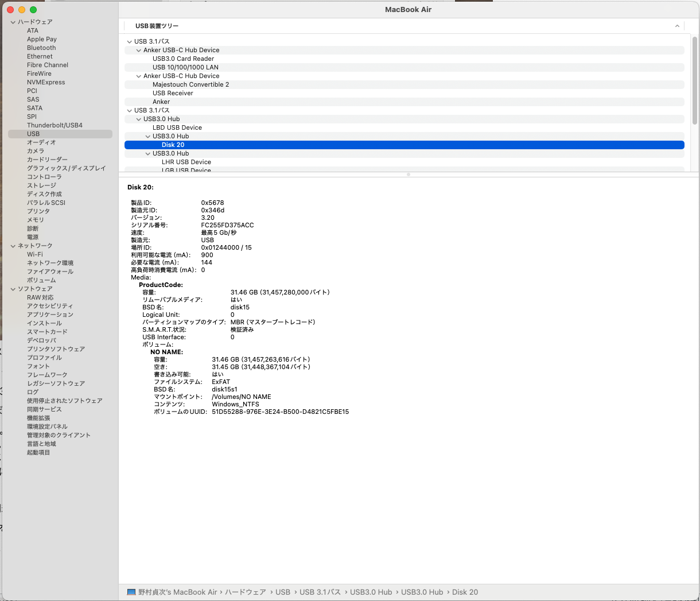Click the device tree vertical scrollbar
The height and width of the screenshot is (601, 700).
[694, 80]
